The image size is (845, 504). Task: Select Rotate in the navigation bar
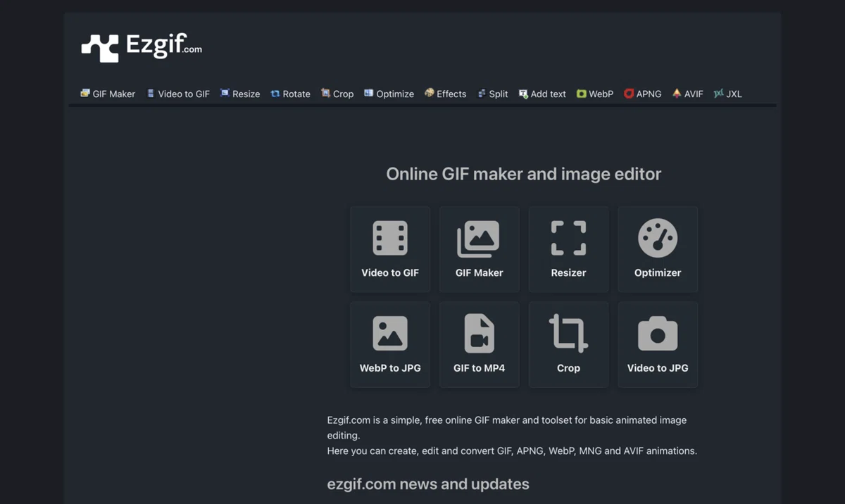pyautogui.click(x=290, y=94)
